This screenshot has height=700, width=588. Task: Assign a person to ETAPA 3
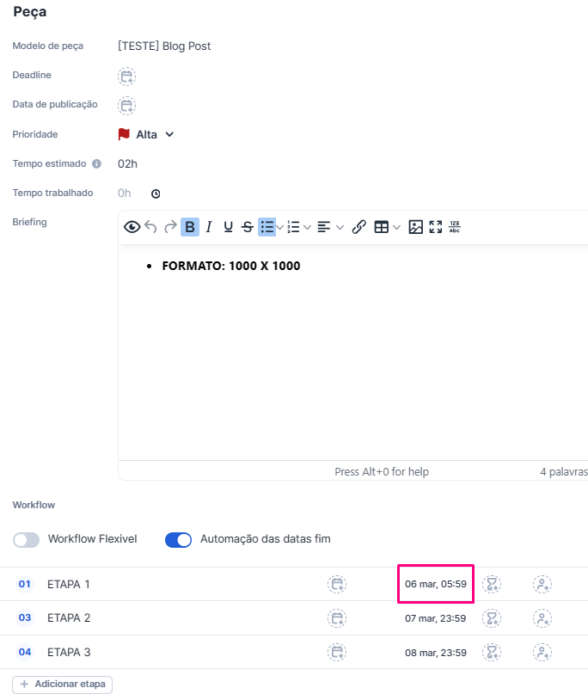[x=542, y=652]
